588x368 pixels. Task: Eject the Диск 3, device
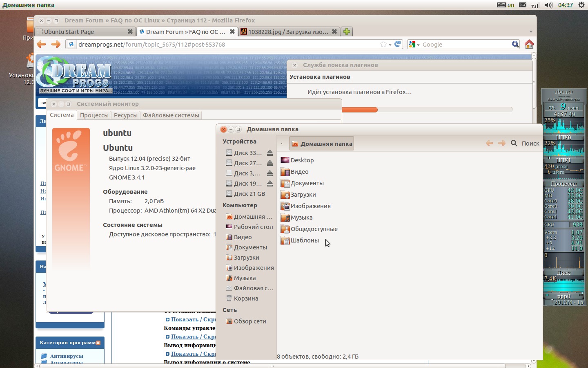pyautogui.click(x=270, y=173)
